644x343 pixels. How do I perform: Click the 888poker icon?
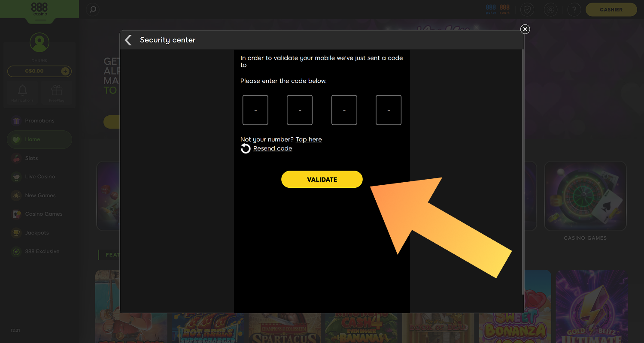(x=490, y=9)
